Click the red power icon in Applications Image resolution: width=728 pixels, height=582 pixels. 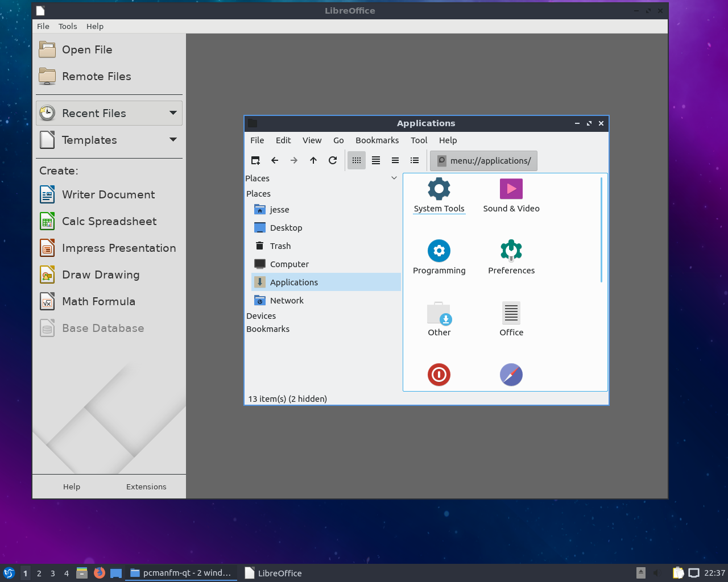tap(439, 375)
